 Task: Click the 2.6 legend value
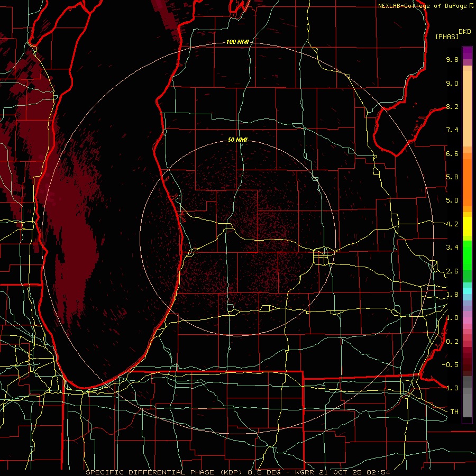452,271
